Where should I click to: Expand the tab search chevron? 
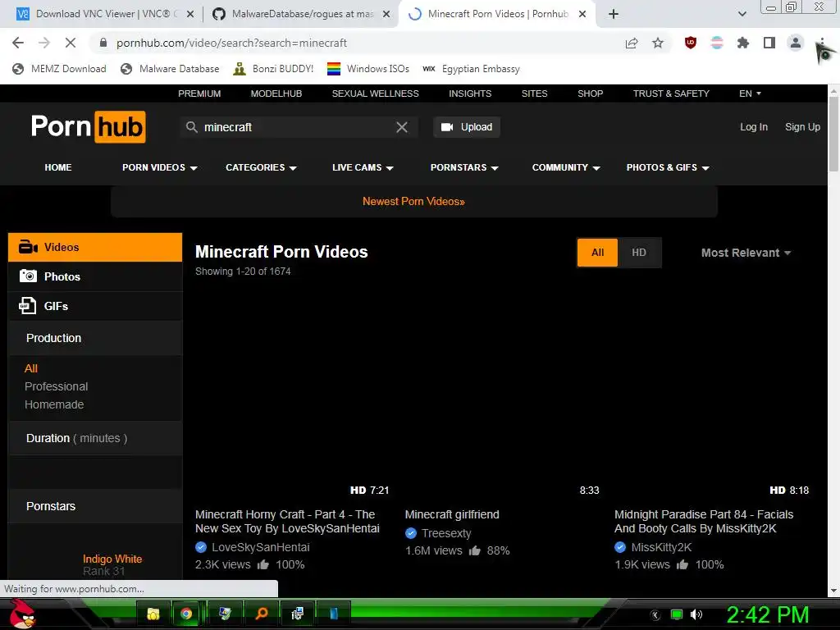pos(742,14)
